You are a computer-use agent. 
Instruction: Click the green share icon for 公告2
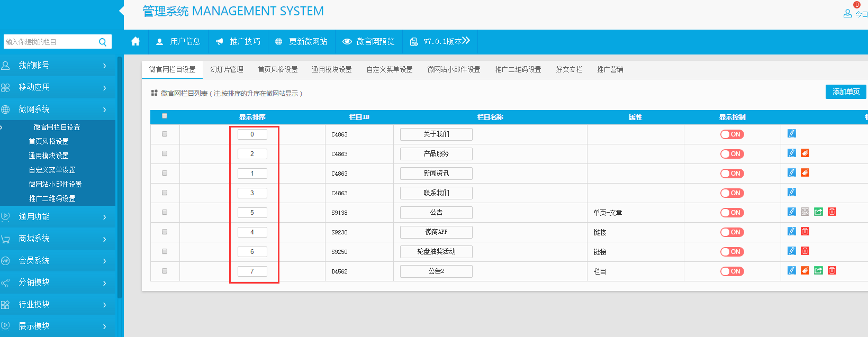tap(818, 270)
